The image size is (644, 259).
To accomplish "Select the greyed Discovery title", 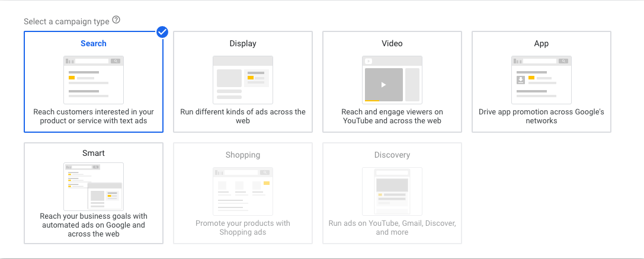I will pos(392,155).
